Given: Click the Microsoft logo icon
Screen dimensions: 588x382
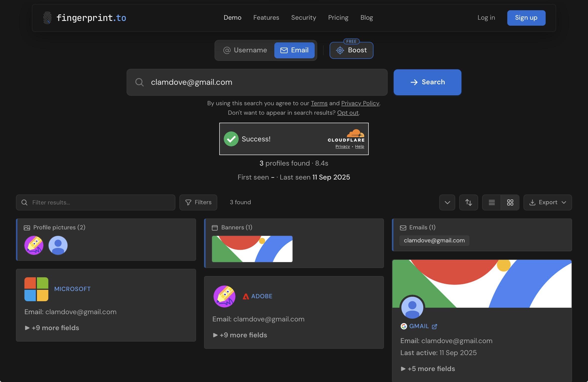Looking at the screenshot, I should point(36,289).
